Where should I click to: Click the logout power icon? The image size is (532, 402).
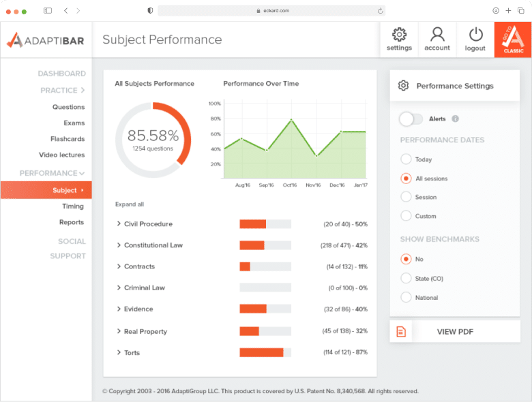[x=475, y=34]
